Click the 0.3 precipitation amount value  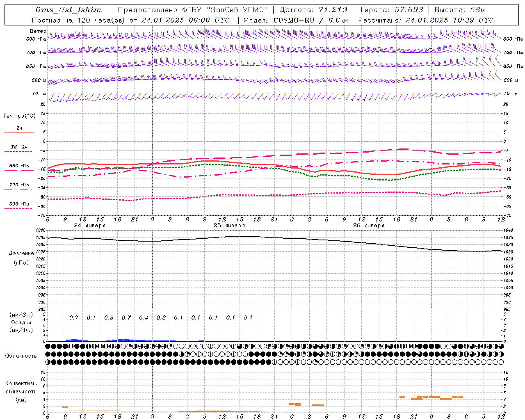(109, 317)
